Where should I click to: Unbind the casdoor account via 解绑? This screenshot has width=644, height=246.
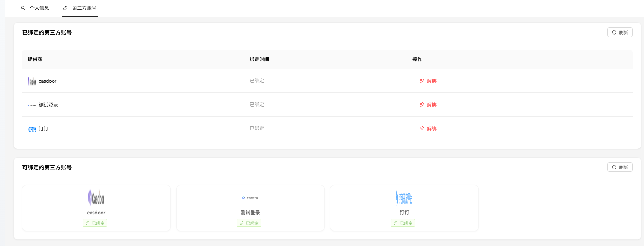point(428,81)
